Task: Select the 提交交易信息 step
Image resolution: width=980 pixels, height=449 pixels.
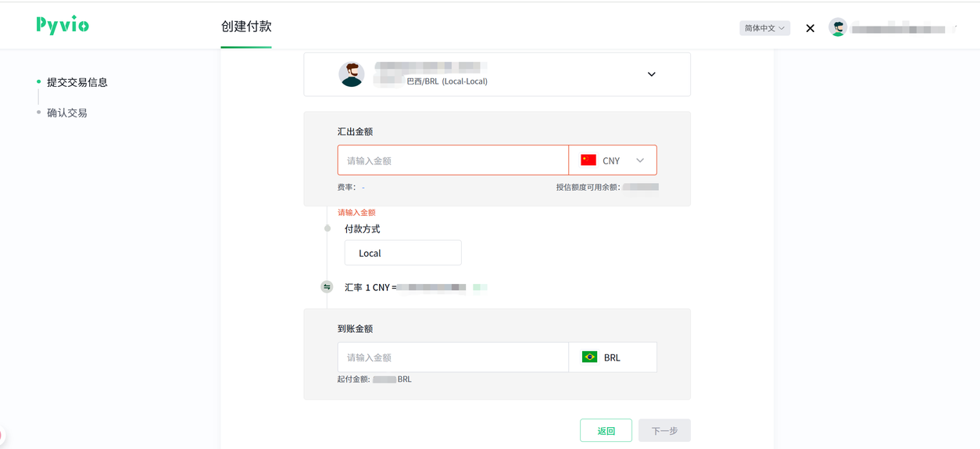Action: [x=77, y=82]
